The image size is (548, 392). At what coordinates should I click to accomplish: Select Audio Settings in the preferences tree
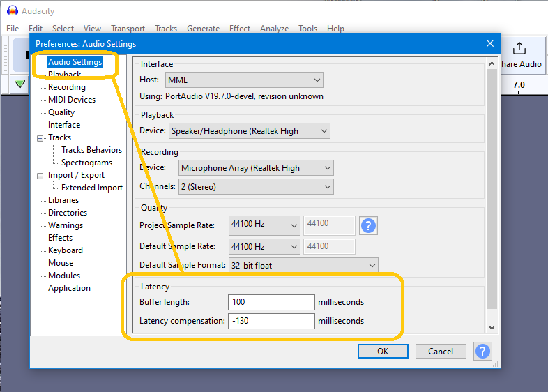tap(75, 62)
